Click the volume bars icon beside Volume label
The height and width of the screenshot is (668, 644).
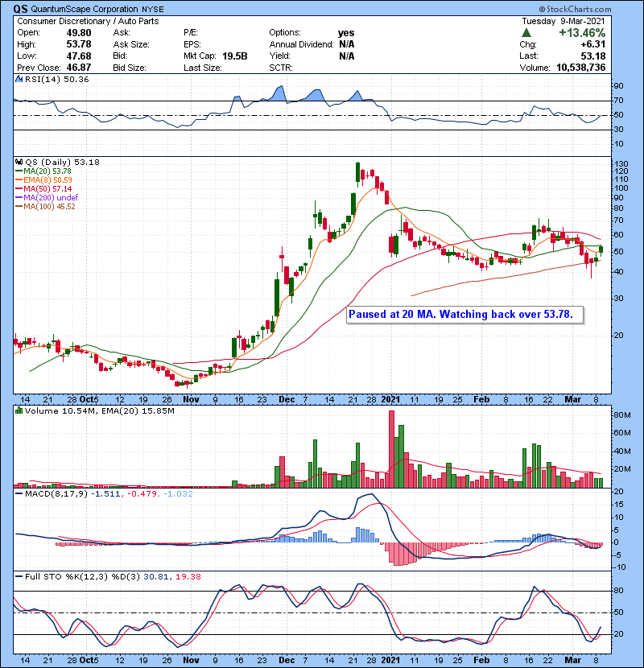(19, 410)
